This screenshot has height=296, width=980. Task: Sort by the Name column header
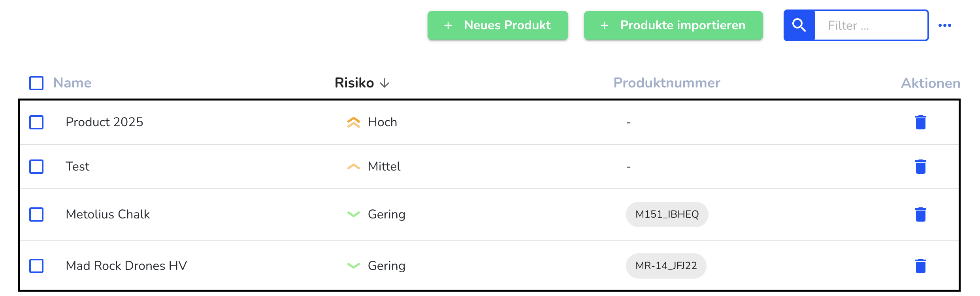point(72,83)
